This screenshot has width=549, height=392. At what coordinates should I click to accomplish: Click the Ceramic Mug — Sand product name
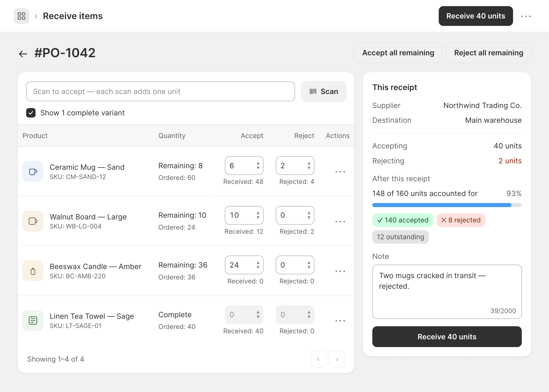click(87, 167)
